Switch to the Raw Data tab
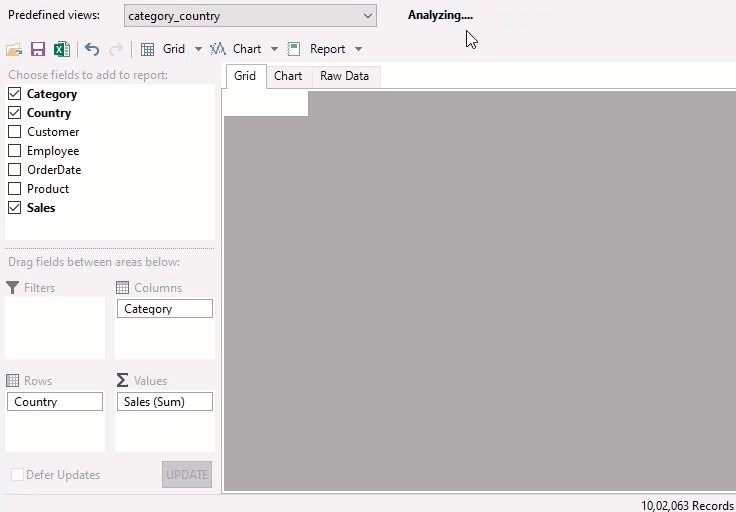The width and height of the screenshot is (736, 512). click(x=344, y=76)
